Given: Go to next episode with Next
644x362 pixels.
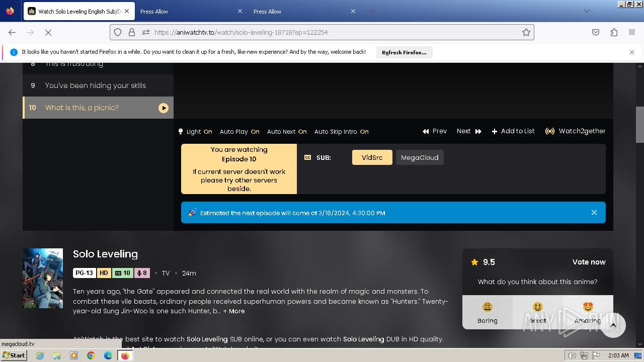Looking at the screenshot, I should (x=469, y=131).
